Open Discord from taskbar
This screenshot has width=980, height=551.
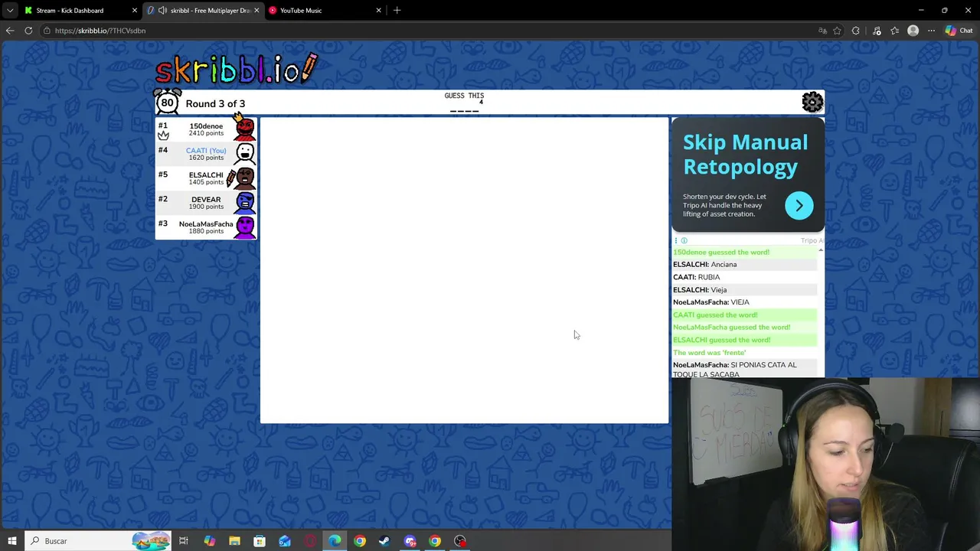[x=410, y=541]
